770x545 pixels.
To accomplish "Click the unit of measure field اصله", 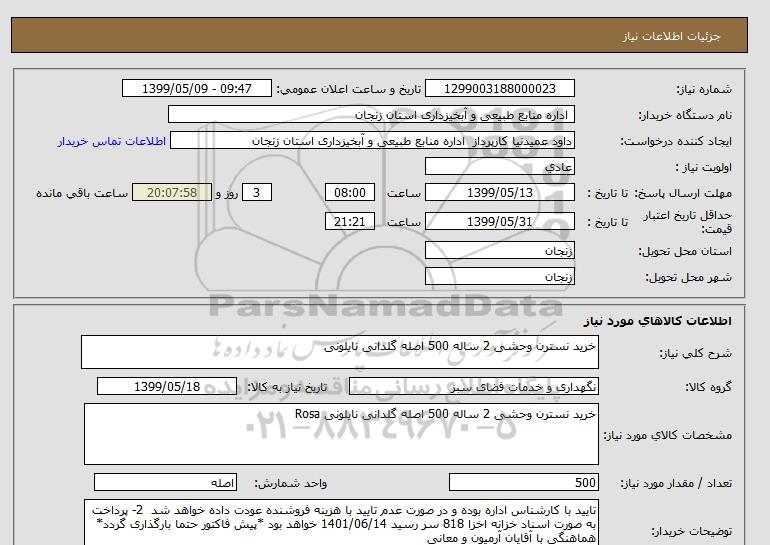I will pyautogui.click(x=165, y=483).
